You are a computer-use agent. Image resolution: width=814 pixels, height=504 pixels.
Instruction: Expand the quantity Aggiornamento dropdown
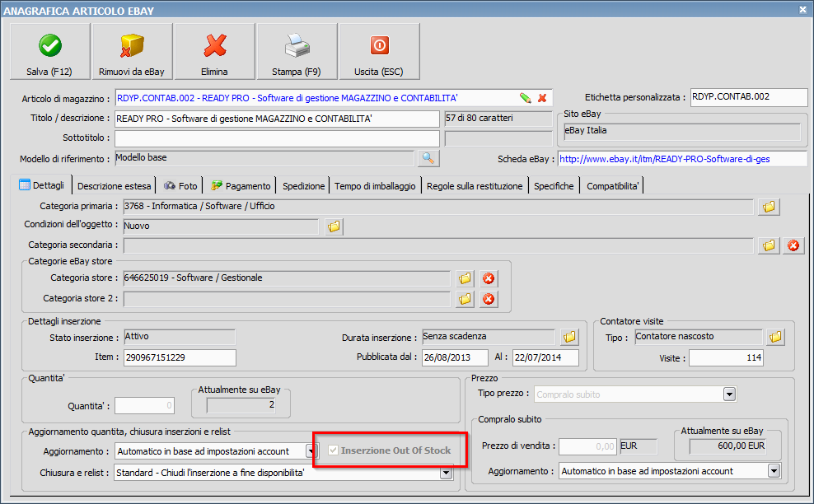click(311, 451)
